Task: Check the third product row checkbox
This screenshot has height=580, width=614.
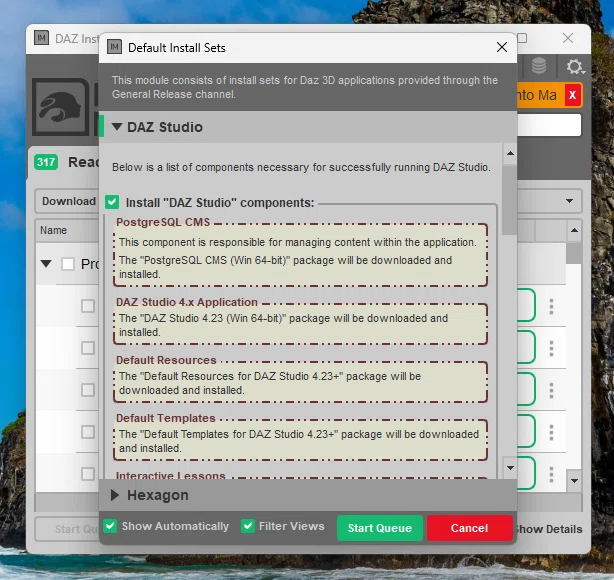Action: tap(88, 390)
